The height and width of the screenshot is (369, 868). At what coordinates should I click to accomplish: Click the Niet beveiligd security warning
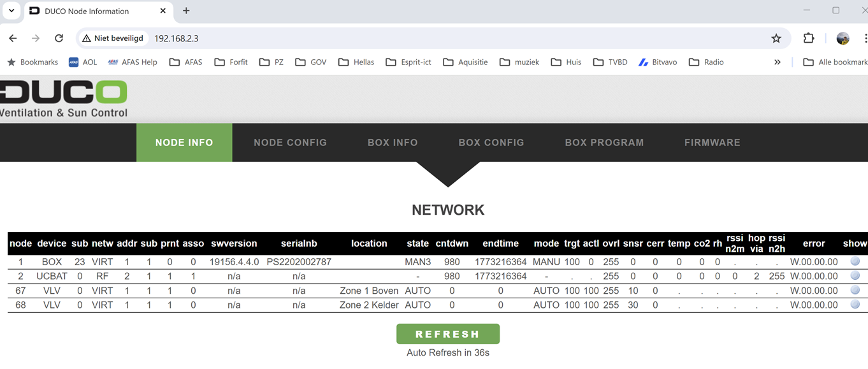pos(113,38)
